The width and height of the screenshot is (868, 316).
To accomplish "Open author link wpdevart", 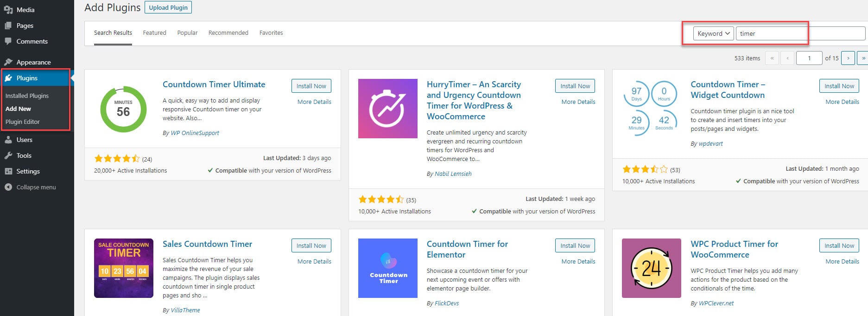I will [711, 144].
